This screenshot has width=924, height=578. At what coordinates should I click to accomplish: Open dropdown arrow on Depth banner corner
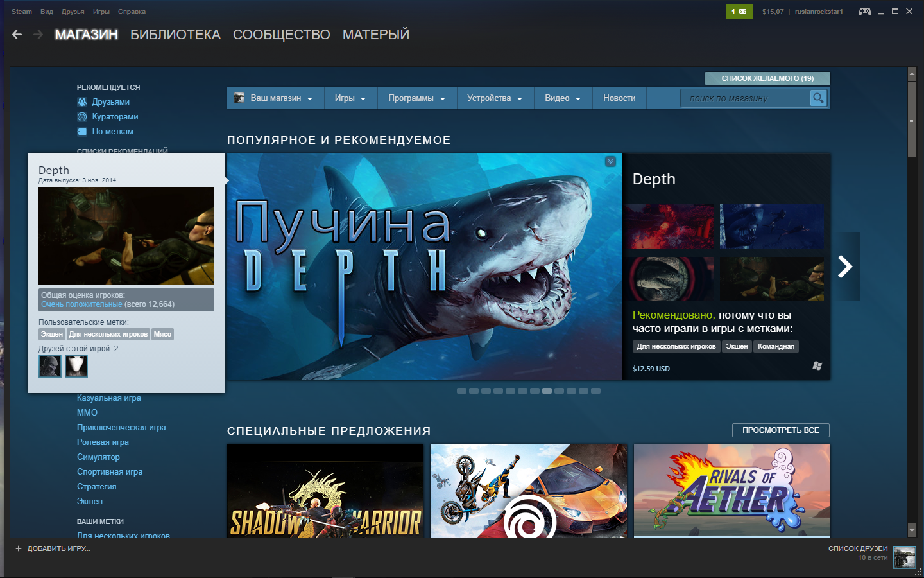click(x=610, y=162)
